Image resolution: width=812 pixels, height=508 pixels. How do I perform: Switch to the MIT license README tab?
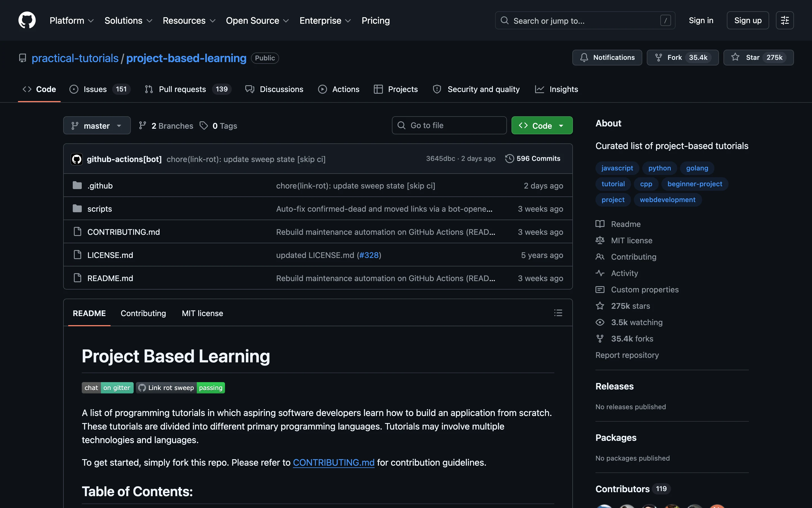202,313
